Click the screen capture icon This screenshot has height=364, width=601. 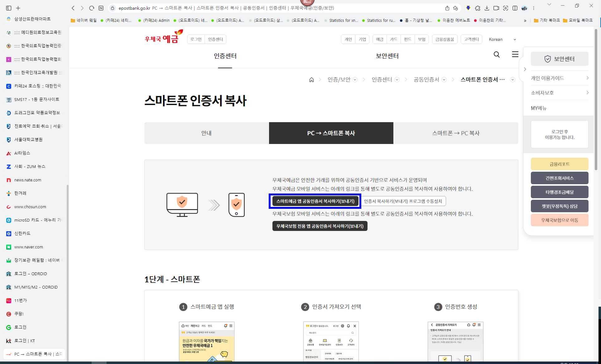pos(506,8)
